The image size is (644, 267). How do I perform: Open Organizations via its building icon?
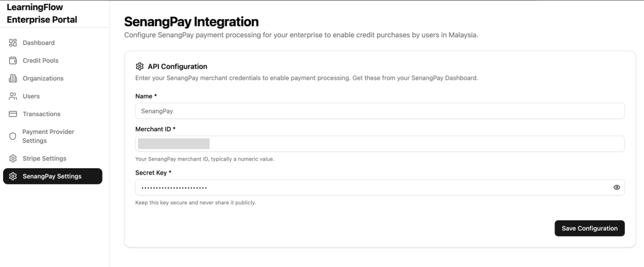tap(12, 78)
